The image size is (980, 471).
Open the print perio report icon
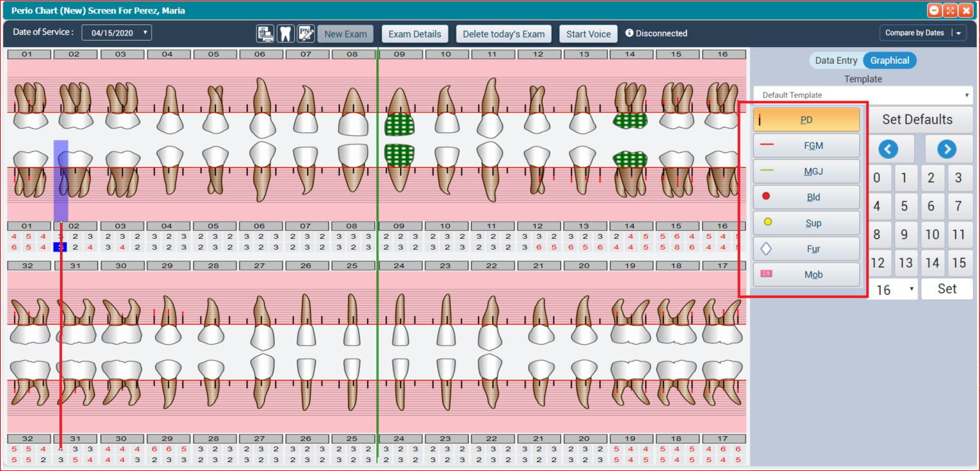point(265,34)
